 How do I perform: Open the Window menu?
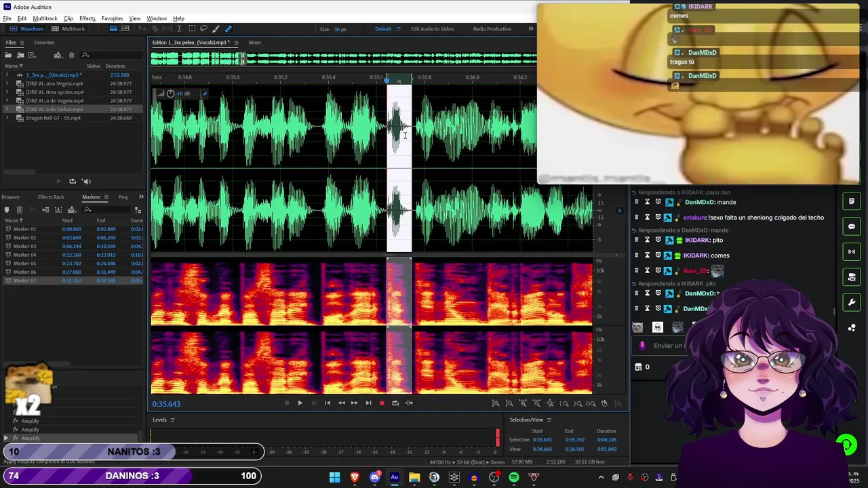point(157,18)
